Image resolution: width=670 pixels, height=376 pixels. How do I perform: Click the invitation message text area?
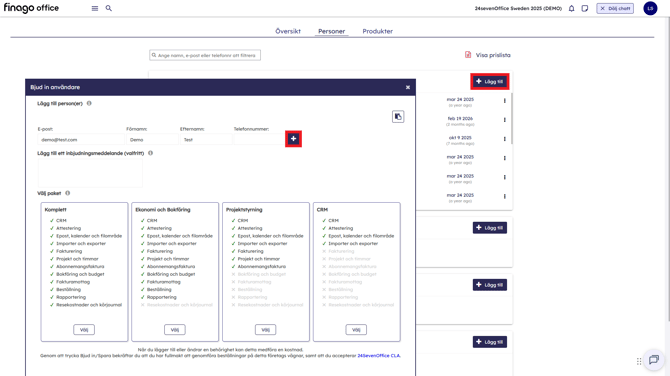tap(90, 173)
